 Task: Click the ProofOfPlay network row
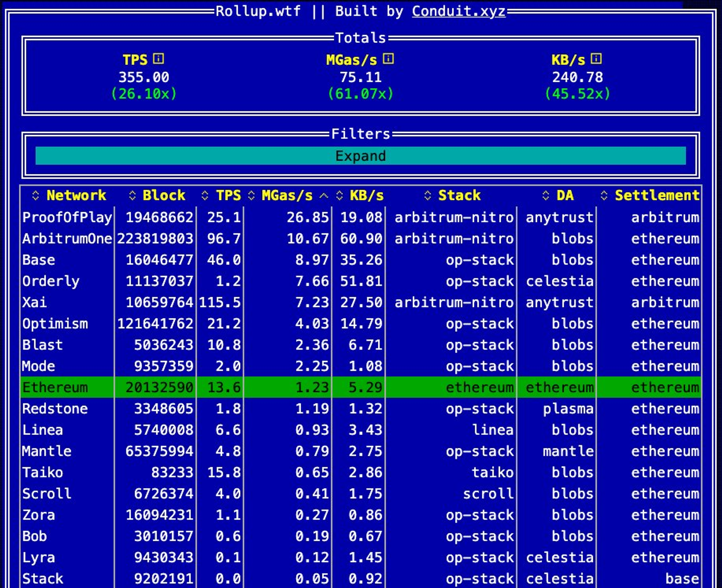click(67, 217)
